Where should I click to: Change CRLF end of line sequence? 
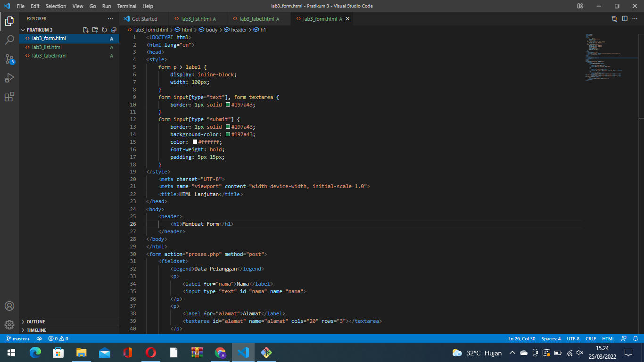[591, 338]
